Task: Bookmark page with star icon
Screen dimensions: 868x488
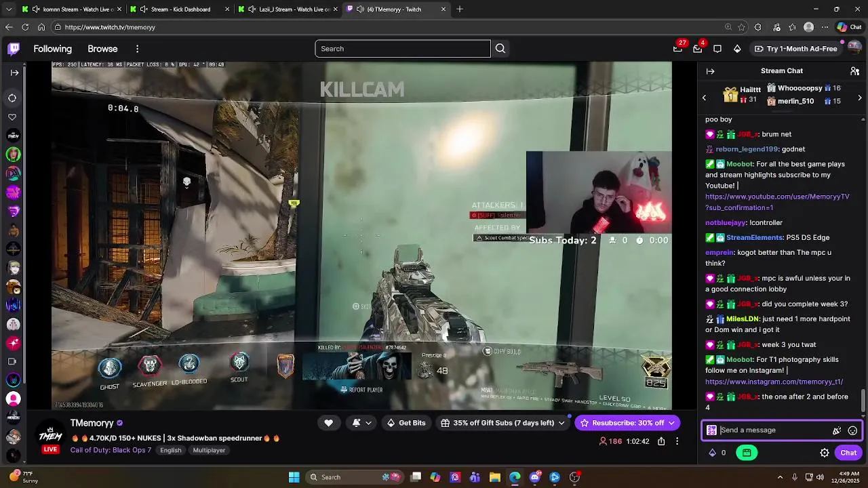Action: coord(741,27)
